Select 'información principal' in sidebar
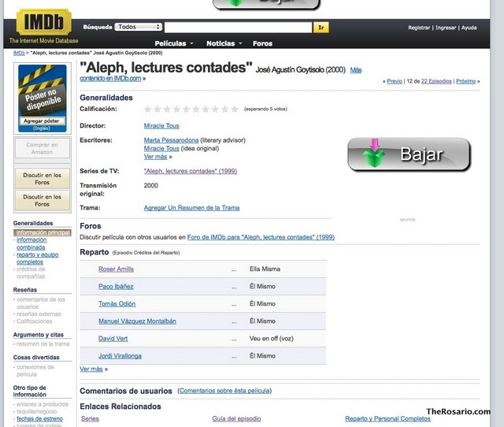The height and width of the screenshot is (427, 504). [43, 232]
